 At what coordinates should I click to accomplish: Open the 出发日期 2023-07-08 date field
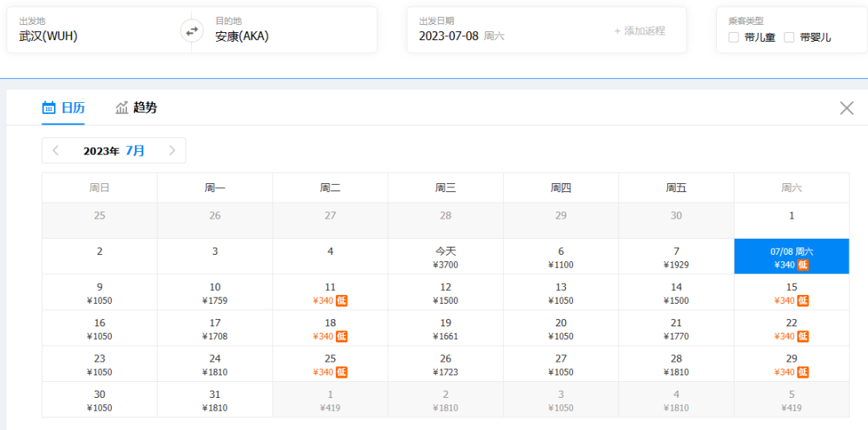(x=461, y=35)
